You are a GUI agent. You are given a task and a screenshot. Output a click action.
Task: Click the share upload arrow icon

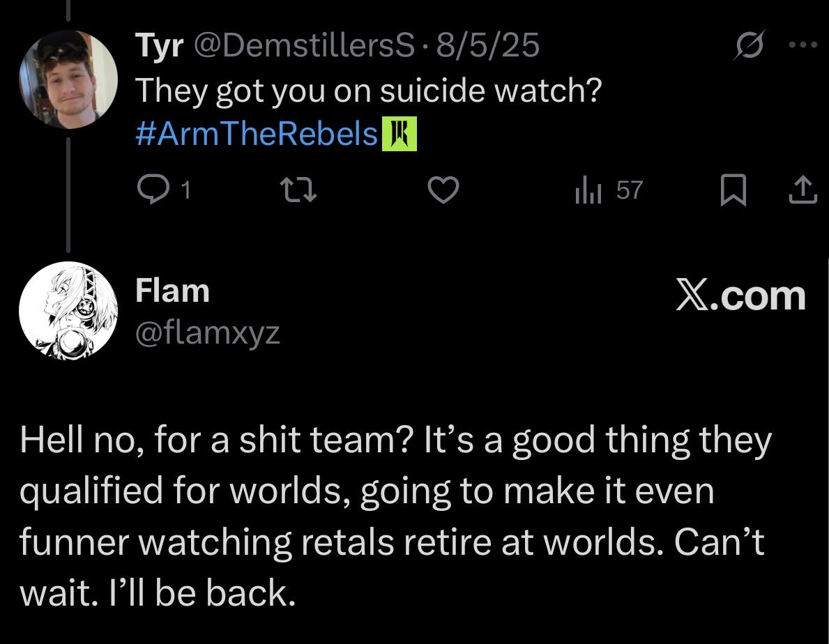point(803,190)
